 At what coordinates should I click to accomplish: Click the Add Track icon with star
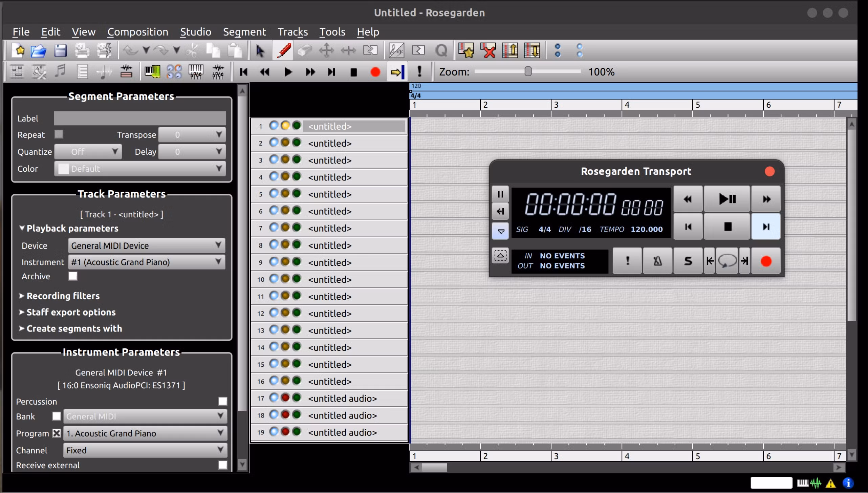tap(466, 51)
